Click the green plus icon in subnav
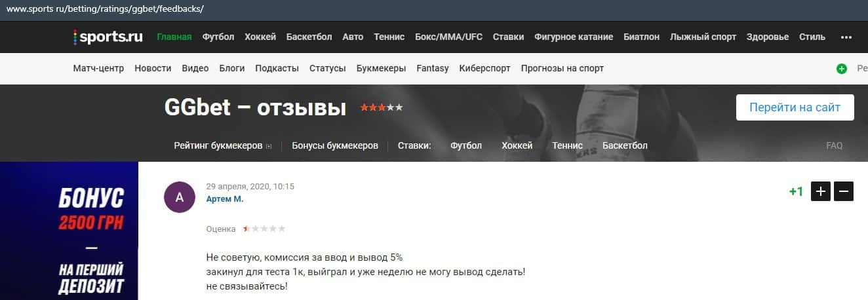 pos(842,68)
